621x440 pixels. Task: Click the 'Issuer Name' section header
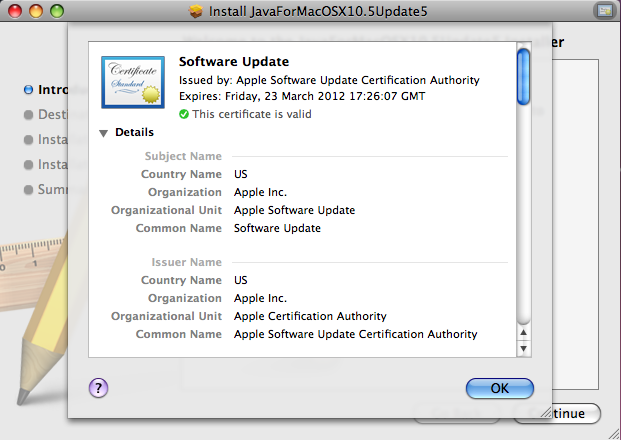(x=187, y=262)
